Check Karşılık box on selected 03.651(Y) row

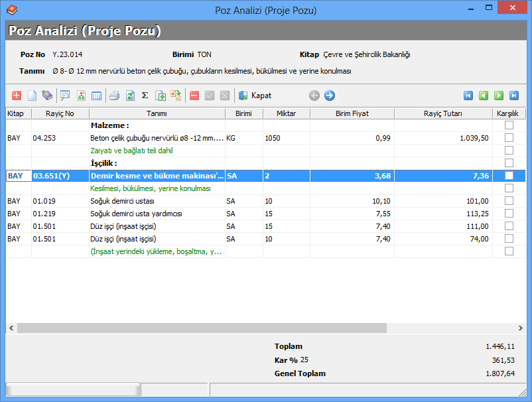tap(509, 176)
